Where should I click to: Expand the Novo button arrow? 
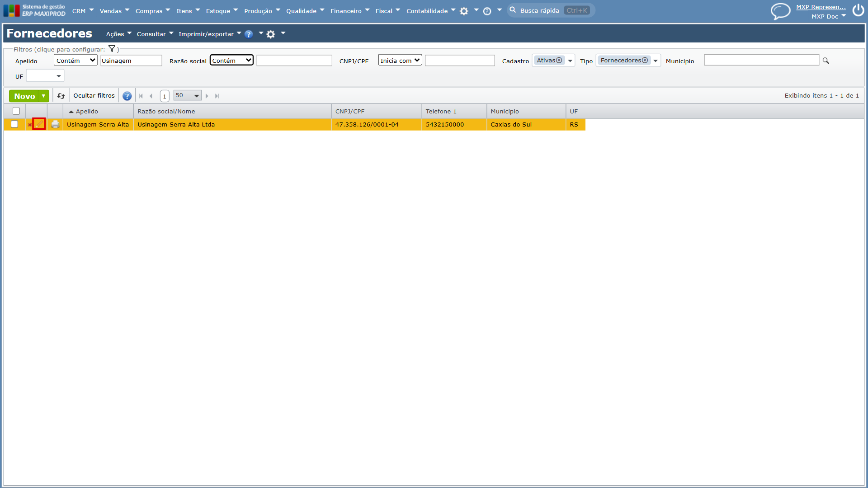44,96
